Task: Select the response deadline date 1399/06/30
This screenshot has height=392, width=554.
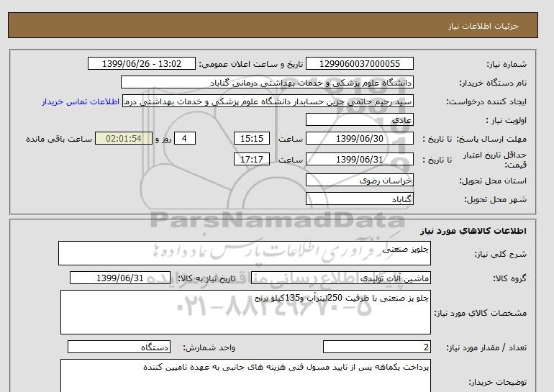Action: [359, 138]
